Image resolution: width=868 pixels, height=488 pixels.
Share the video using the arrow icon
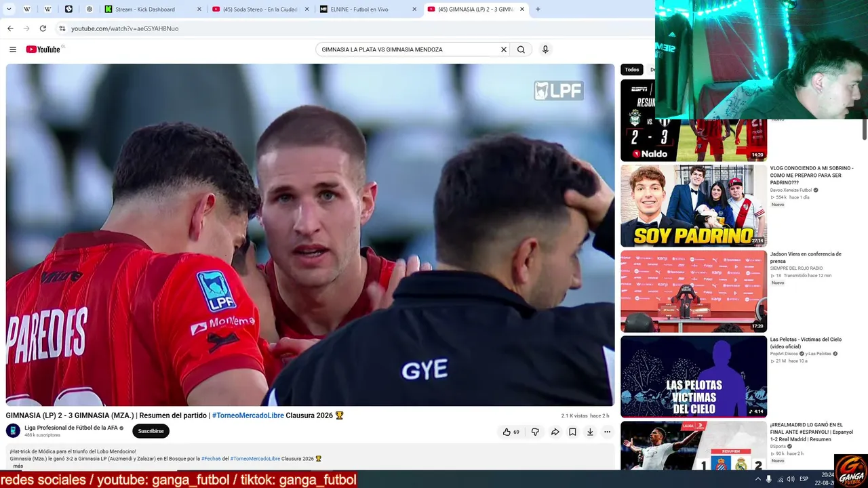[x=555, y=432]
